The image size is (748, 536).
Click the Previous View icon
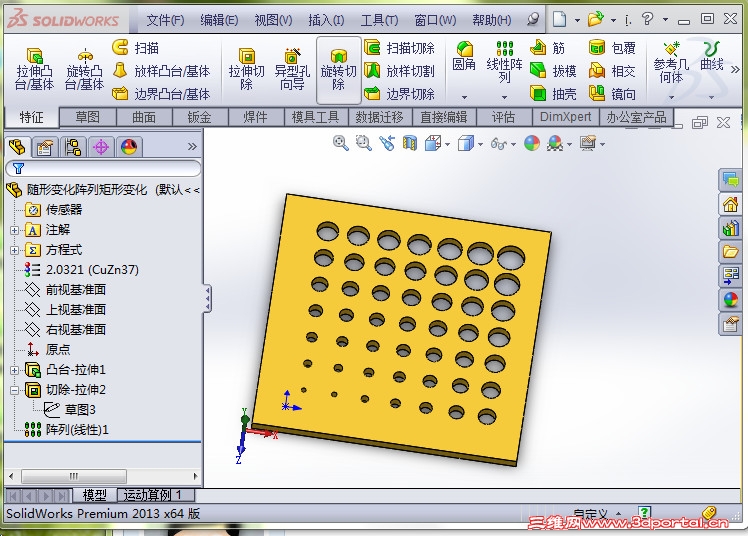pos(387,143)
